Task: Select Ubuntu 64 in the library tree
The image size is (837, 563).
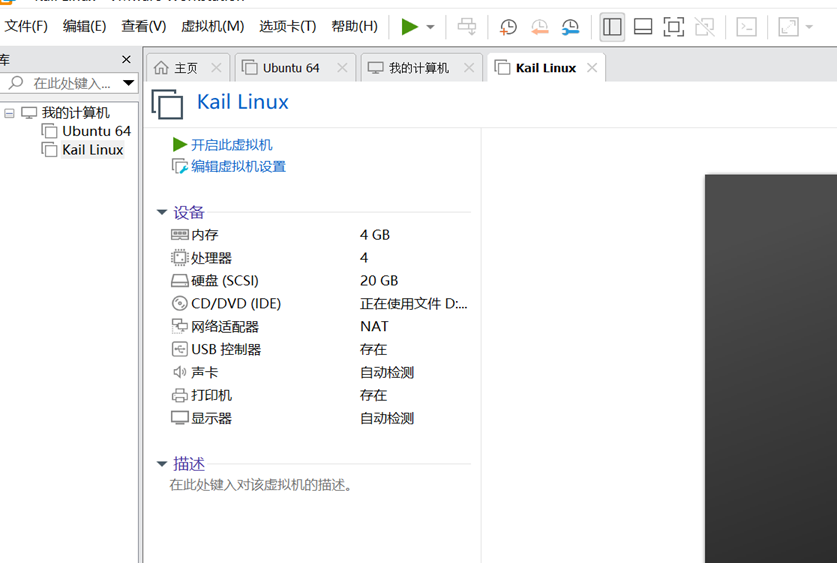Action: 96,131
